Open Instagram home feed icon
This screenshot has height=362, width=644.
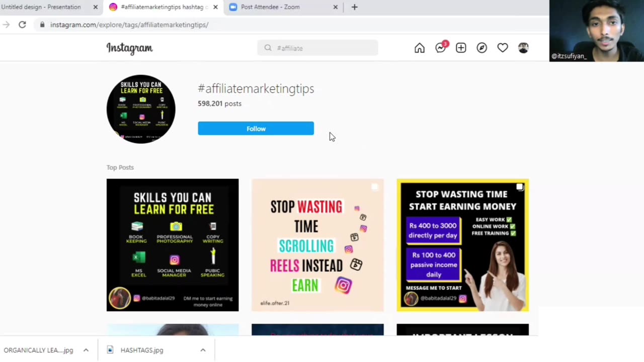click(419, 48)
